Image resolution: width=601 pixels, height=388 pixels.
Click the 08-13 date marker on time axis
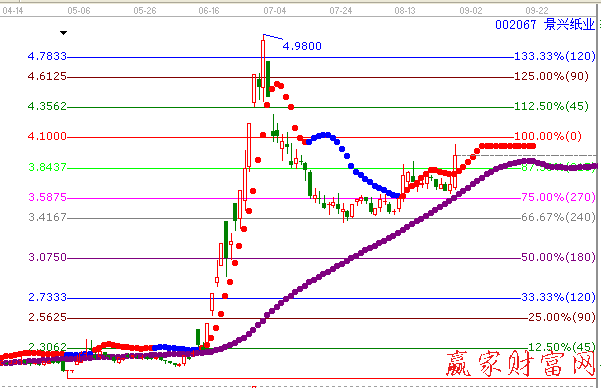point(405,11)
